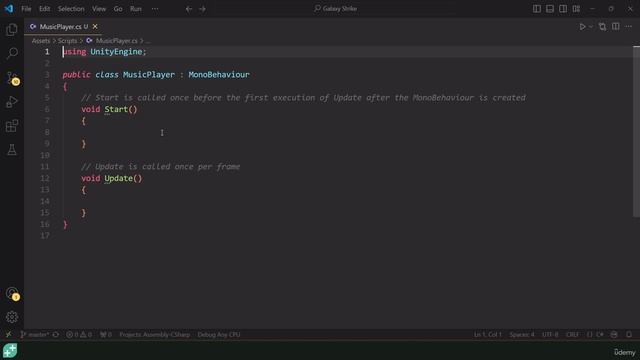The height and width of the screenshot is (360, 640).
Task: Open notifications bell in status bar
Action: pos(629,334)
